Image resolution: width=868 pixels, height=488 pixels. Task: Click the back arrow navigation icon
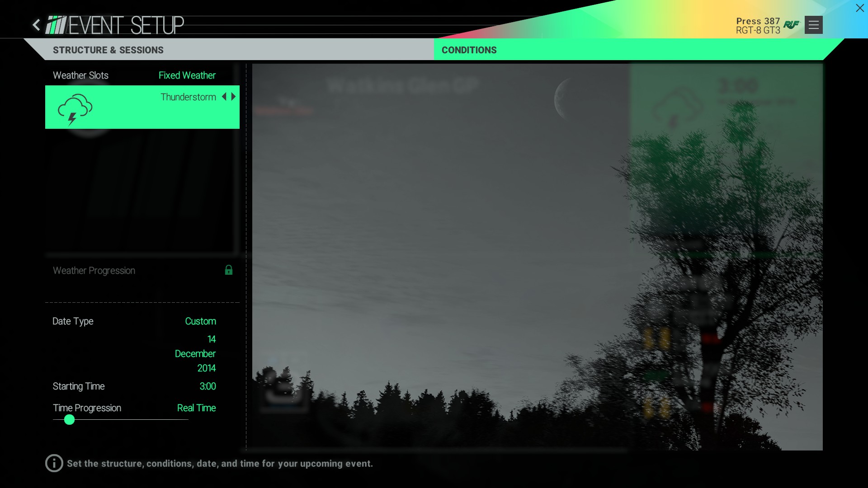coord(36,24)
